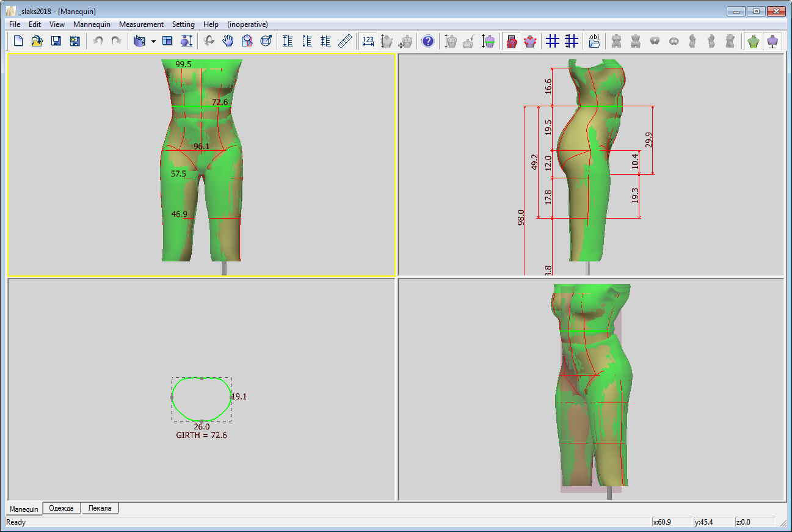Open the Mannequin menu
This screenshot has height=532, width=792.
tap(92, 24)
